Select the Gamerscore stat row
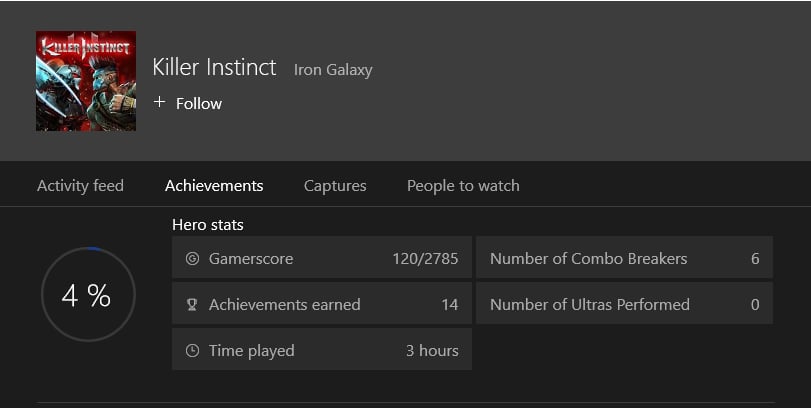 (322, 258)
